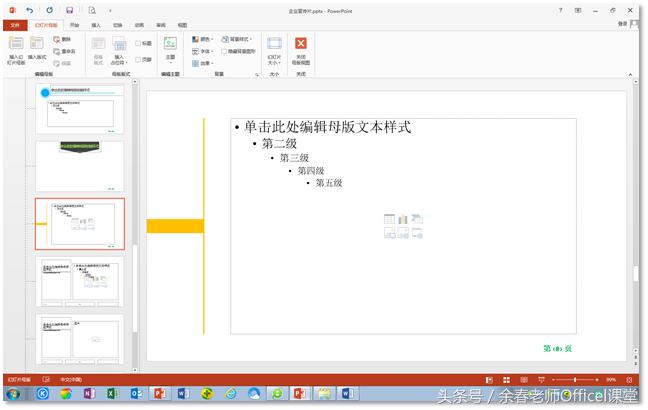Insert Pictures icon in content placeholder
648x410 pixels.
(x=389, y=233)
